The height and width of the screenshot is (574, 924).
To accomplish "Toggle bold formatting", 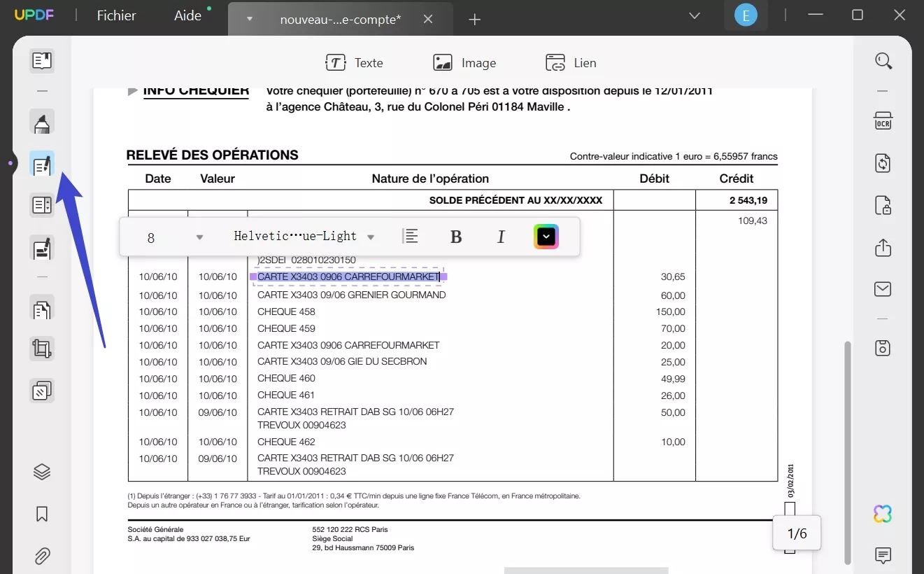I will 456,237.
